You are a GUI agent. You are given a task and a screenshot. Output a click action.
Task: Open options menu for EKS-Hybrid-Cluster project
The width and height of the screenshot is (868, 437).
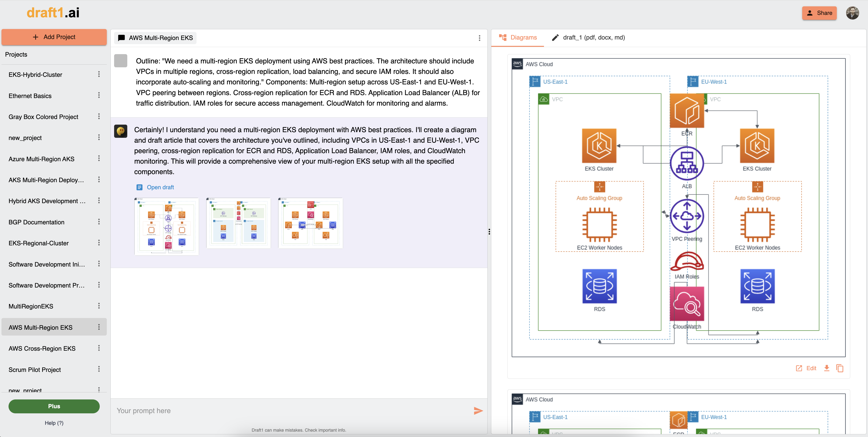click(99, 74)
